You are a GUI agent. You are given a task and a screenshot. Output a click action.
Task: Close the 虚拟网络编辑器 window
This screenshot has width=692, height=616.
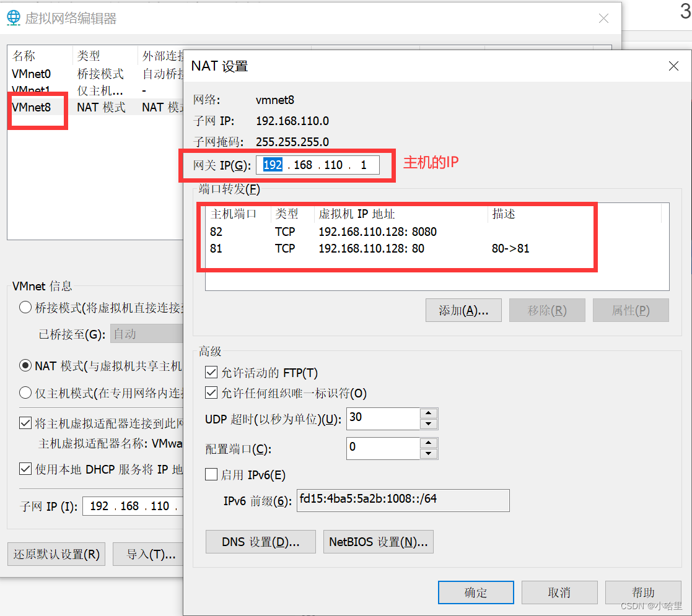[x=603, y=18]
